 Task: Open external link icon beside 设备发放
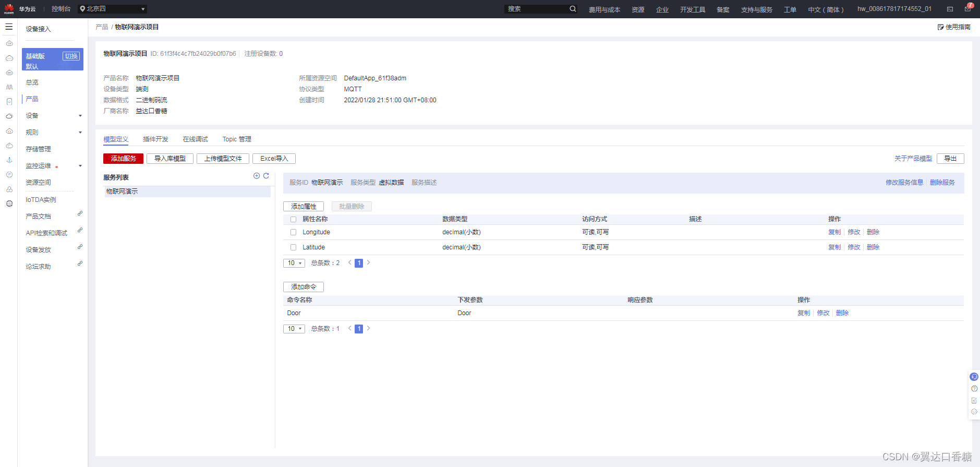pyautogui.click(x=80, y=247)
